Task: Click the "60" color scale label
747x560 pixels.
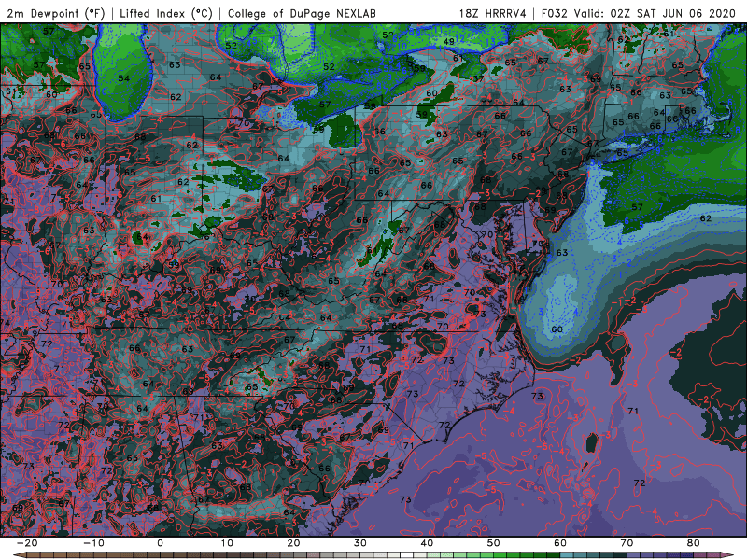Action: pos(560,543)
